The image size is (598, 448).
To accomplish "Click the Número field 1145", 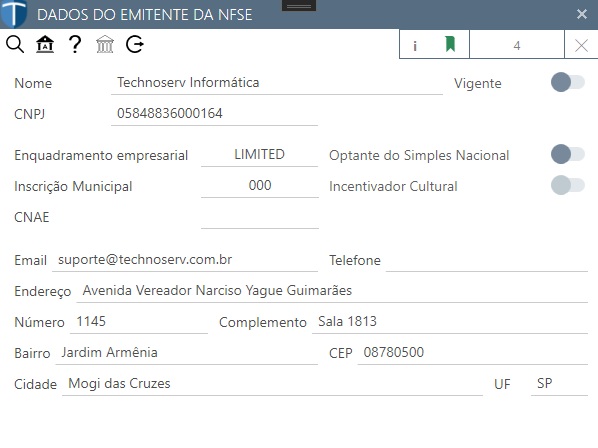I will tap(139, 322).
